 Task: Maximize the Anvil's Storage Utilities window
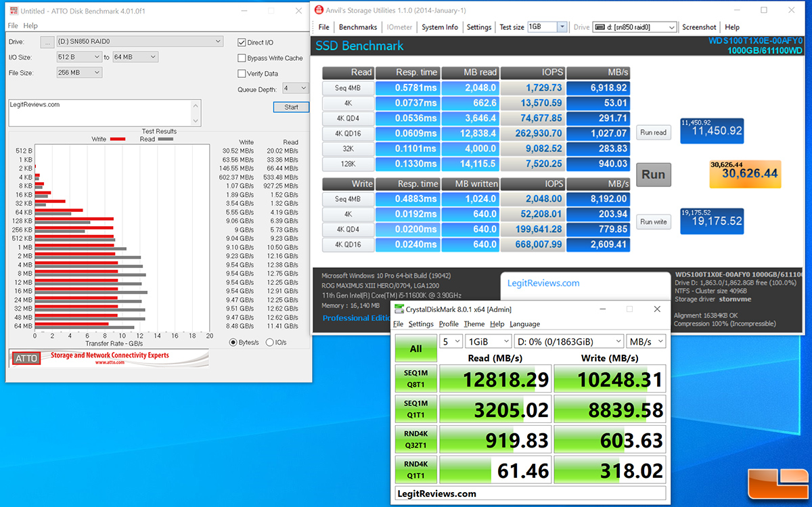click(763, 10)
